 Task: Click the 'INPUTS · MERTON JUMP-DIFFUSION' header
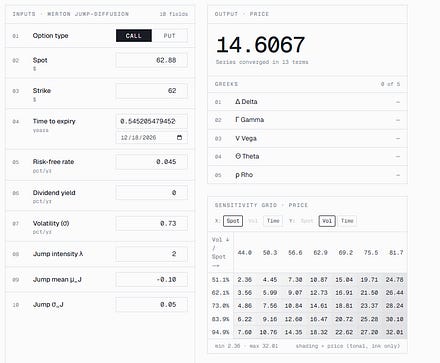coord(70,14)
